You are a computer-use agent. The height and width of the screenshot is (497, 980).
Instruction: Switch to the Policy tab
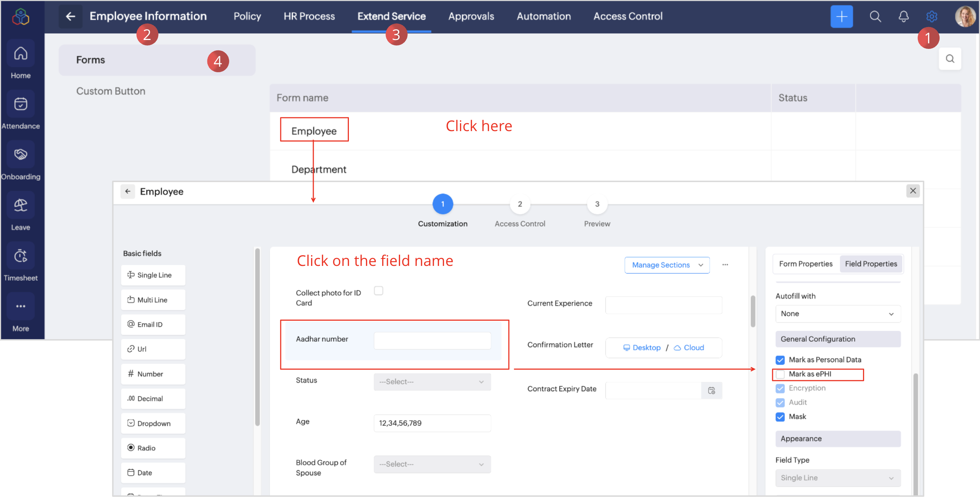point(247,16)
